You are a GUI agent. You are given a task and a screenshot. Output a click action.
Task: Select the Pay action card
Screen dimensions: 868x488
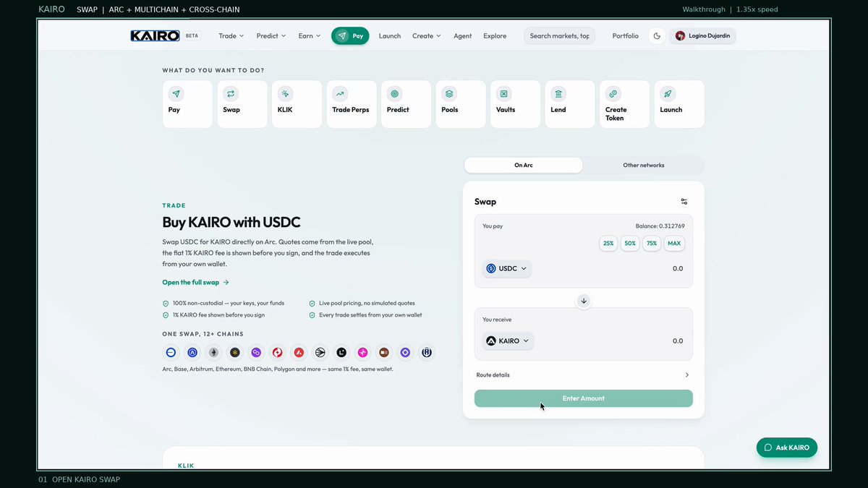tap(187, 104)
